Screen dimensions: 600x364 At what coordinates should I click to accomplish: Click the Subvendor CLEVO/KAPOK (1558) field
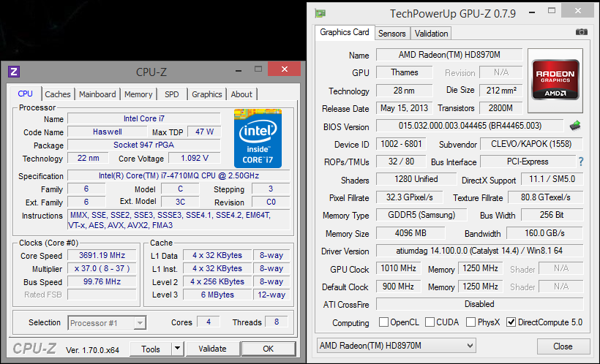click(x=531, y=144)
